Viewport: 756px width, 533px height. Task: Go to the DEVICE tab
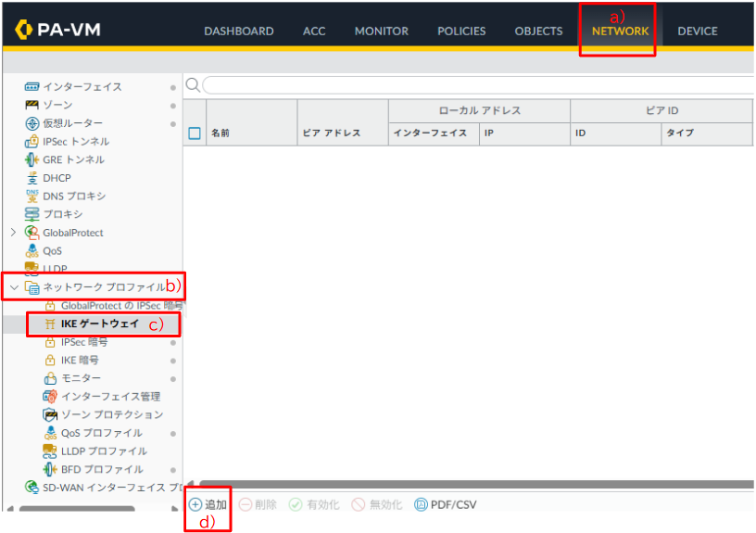698,32
